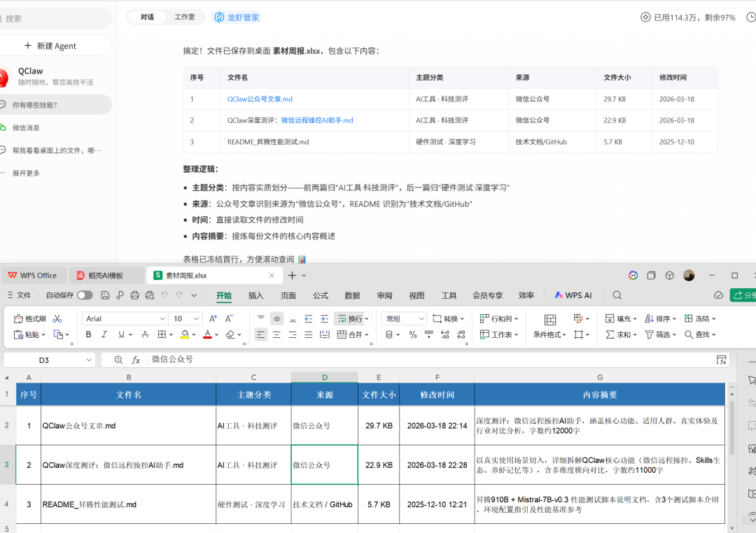Increase font size with A+ icon
This screenshot has width=756, height=533.
tap(213, 318)
